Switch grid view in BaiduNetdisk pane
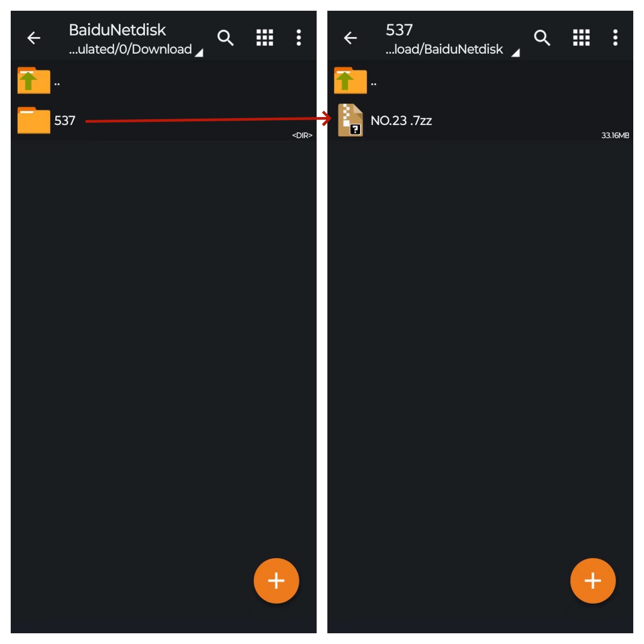644x644 pixels. 265,38
